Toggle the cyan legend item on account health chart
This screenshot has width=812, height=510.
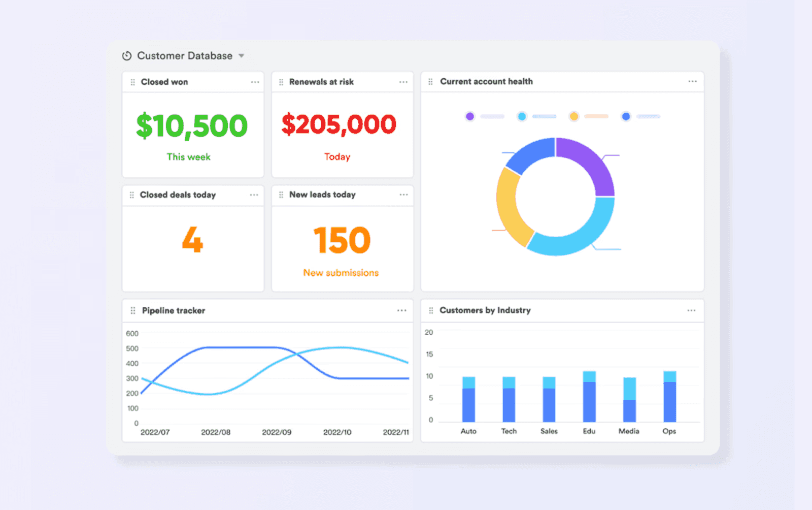coord(521,116)
